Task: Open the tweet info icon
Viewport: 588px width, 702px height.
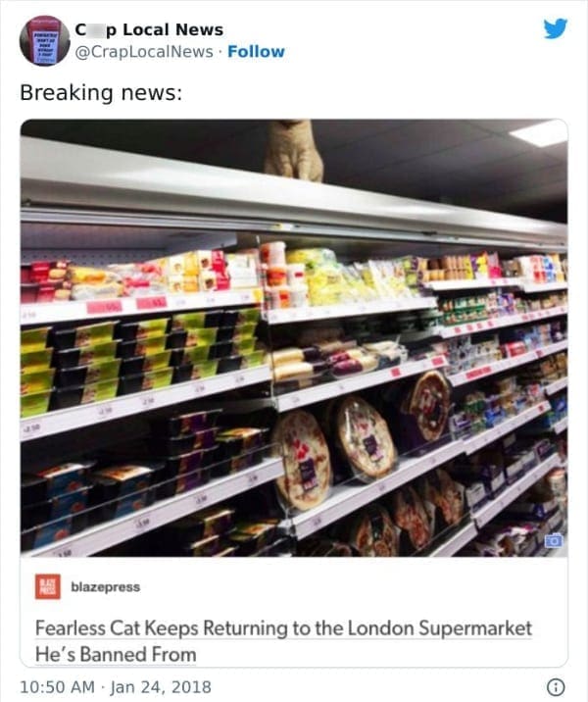Action: tap(556, 686)
